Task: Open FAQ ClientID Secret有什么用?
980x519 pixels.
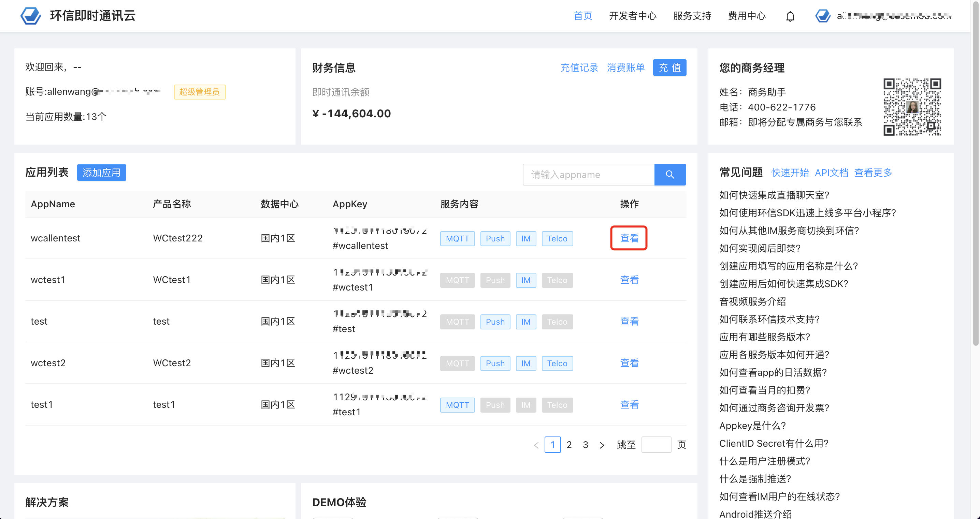Action: (774, 444)
